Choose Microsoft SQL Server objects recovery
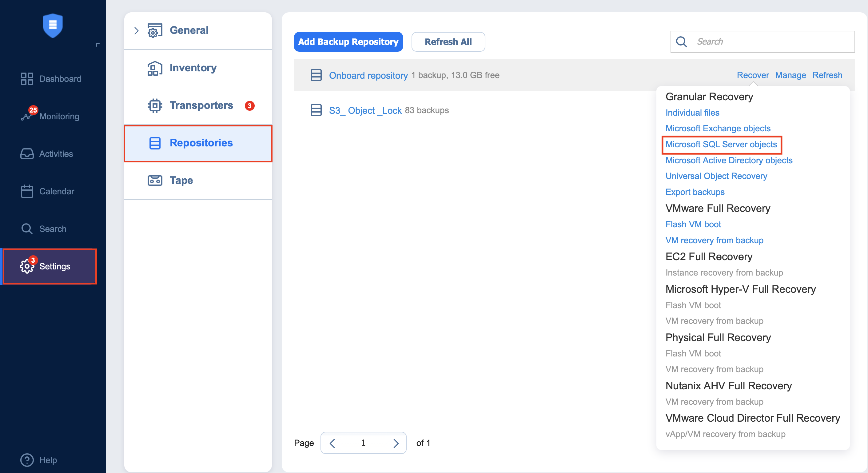868x473 pixels. 721,145
